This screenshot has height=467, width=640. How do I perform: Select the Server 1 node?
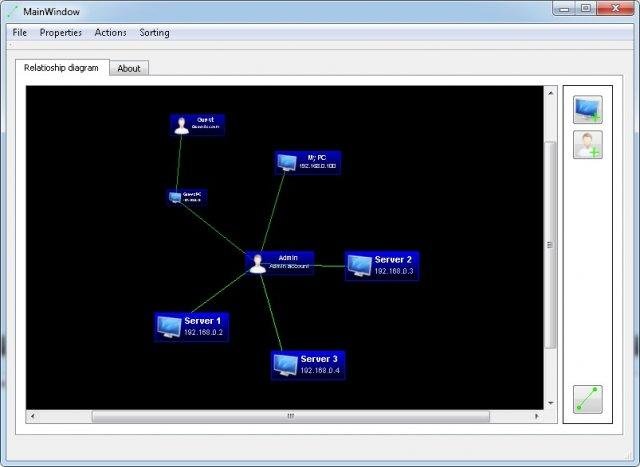point(191,327)
